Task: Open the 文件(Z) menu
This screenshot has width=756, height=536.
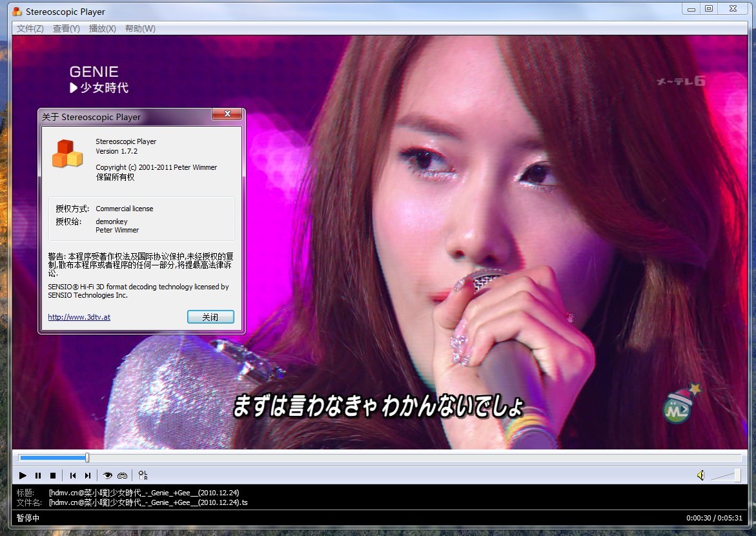Action: [30, 28]
